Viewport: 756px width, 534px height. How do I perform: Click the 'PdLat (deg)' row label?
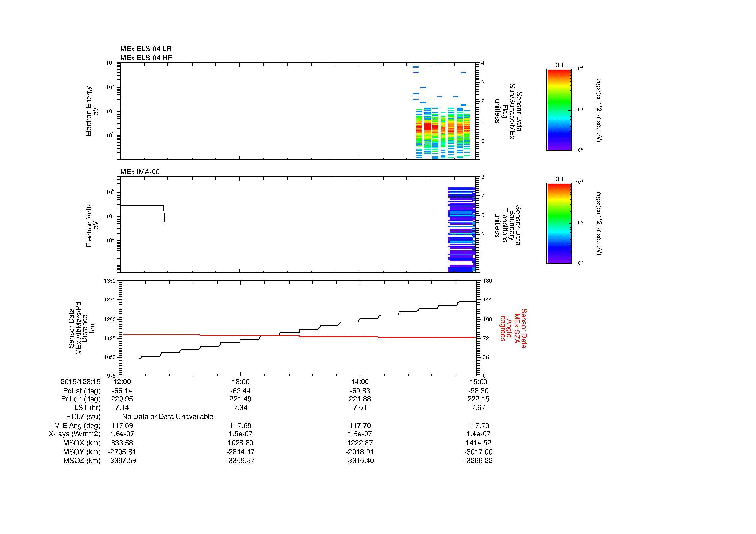point(82,391)
